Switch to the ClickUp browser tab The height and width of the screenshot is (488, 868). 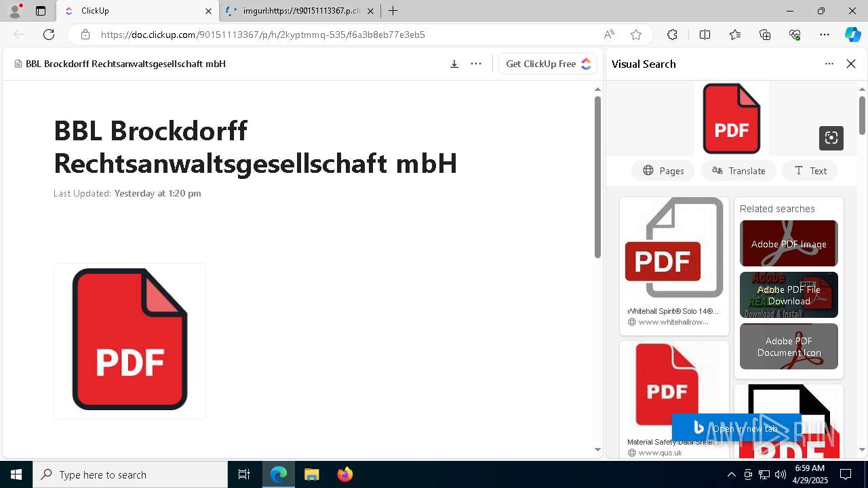[138, 11]
